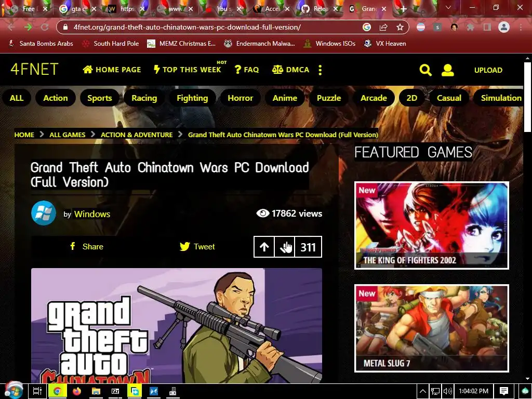Reload the page with the refresh icon
The height and width of the screenshot is (399, 532).
pos(45,27)
